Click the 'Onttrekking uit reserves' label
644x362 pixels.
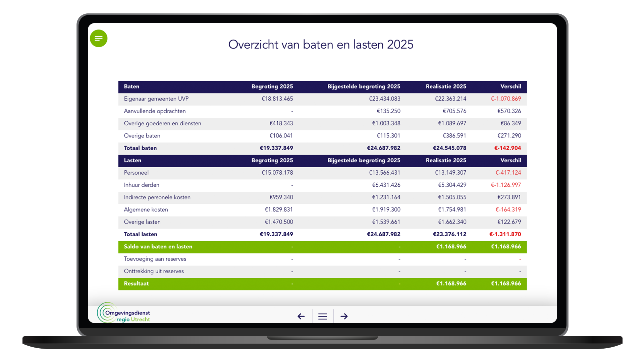coord(154,271)
